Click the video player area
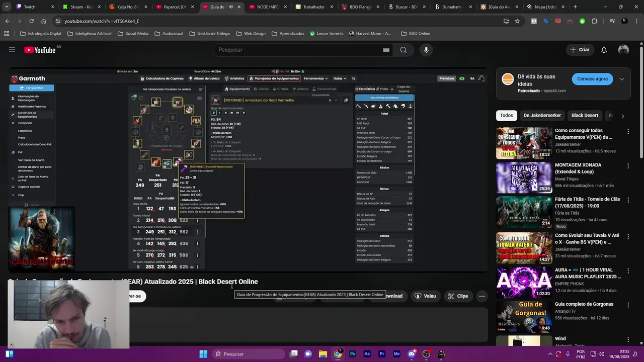 248,170
